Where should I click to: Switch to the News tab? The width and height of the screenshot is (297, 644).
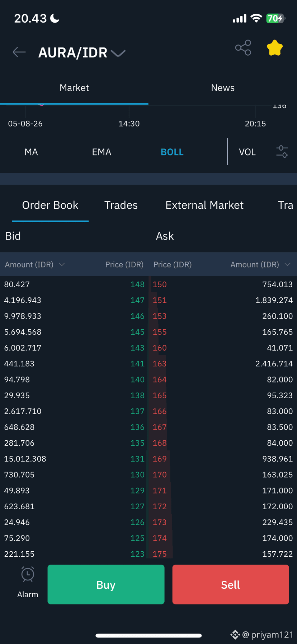point(223,88)
